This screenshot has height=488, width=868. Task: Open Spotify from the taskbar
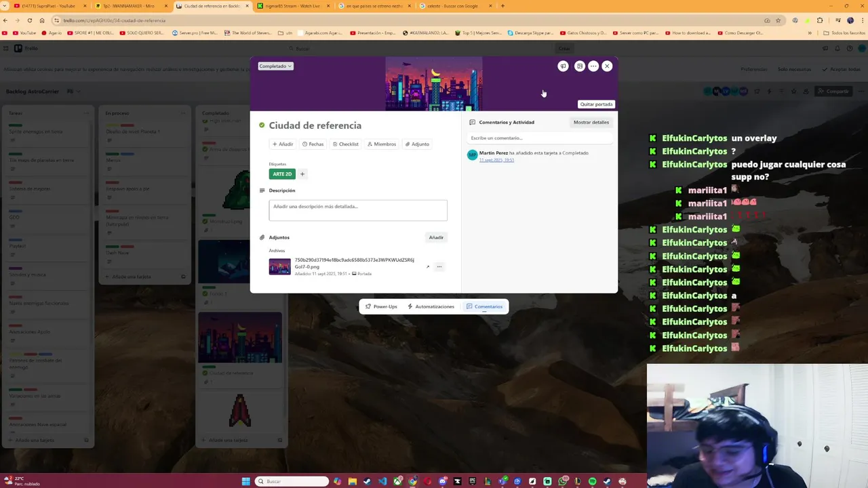coord(592,481)
